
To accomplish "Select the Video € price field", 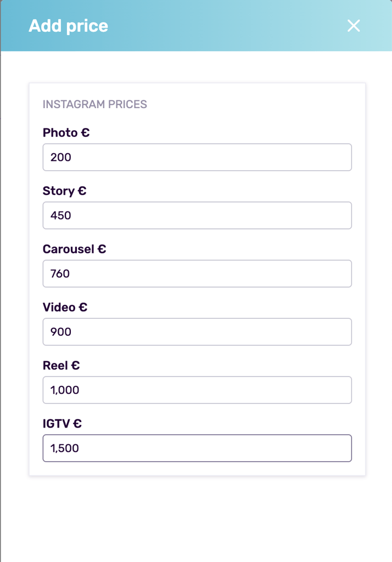I will tap(197, 331).
